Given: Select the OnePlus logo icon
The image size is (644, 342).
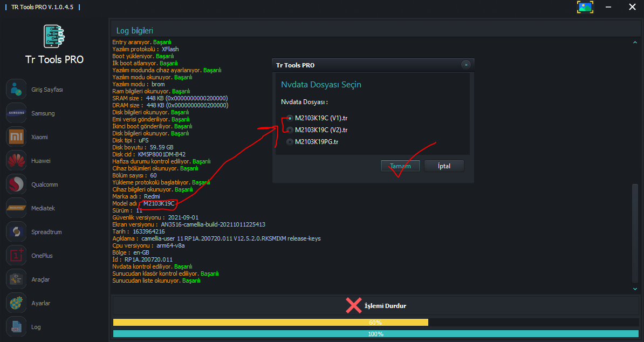Looking at the screenshot, I should tap(16, 255).
